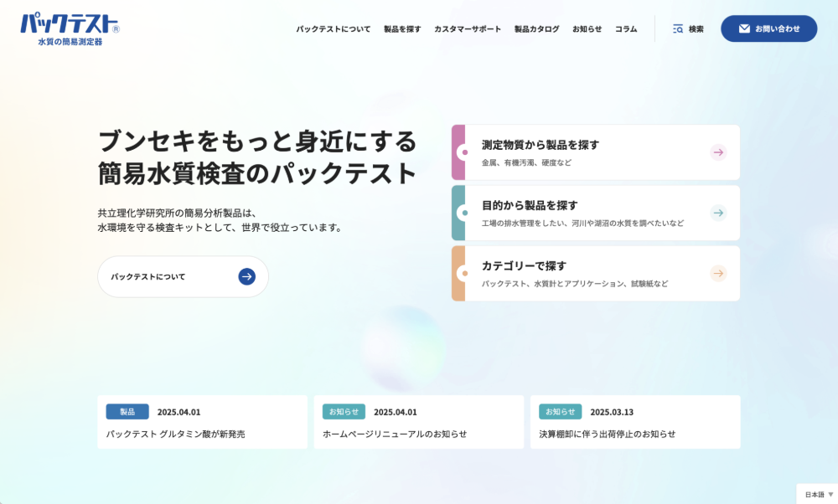The image size is (838, 504).
Task: Click the tagline 水質の簡易測定器 under logo
Action: coord(70,42)
